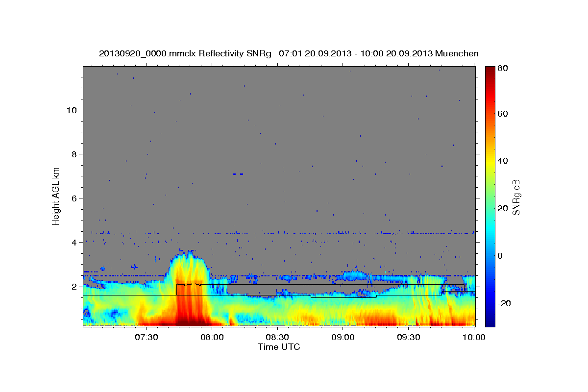Click the 07:30 time tick label
This screenshot has width=588, height=392.
146,337
